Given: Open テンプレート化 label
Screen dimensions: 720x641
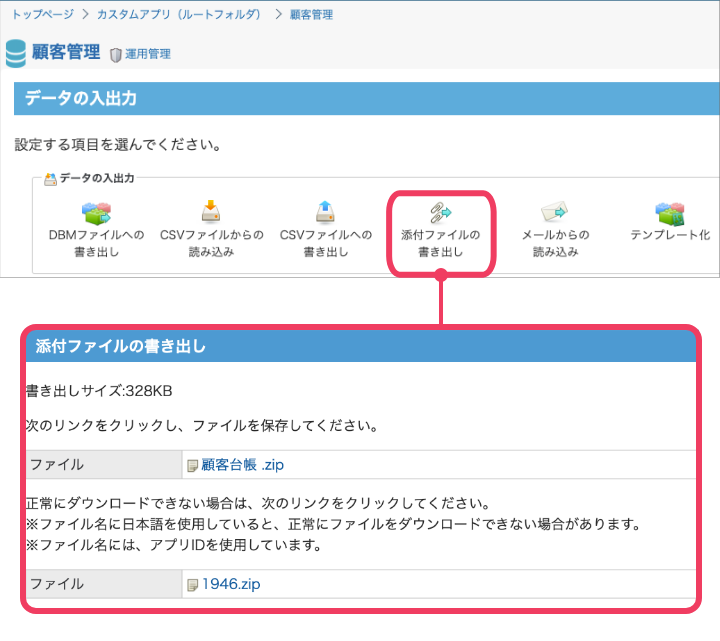Looking at the screenshot, I should (670, 235).
